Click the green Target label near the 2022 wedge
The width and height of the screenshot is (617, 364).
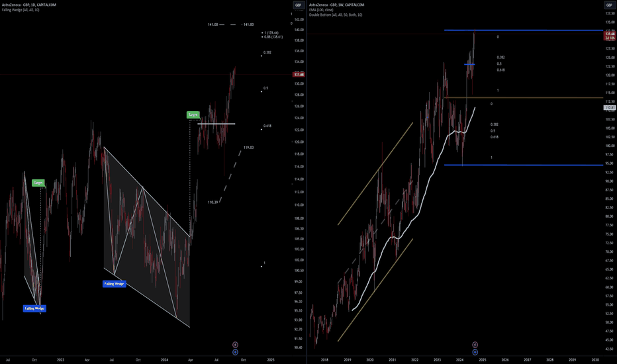[x=38, y=183]
